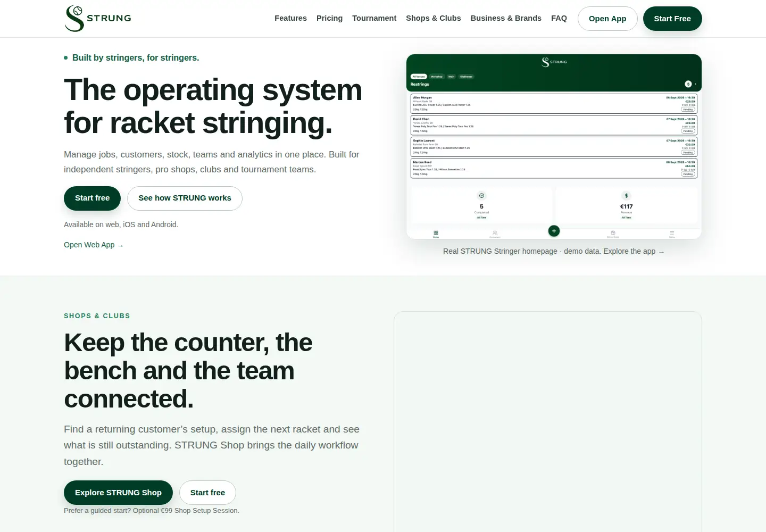Go to the FAQ nav item
The width and height of the screenshot is (766, 532).
click(x=559, y=18)
